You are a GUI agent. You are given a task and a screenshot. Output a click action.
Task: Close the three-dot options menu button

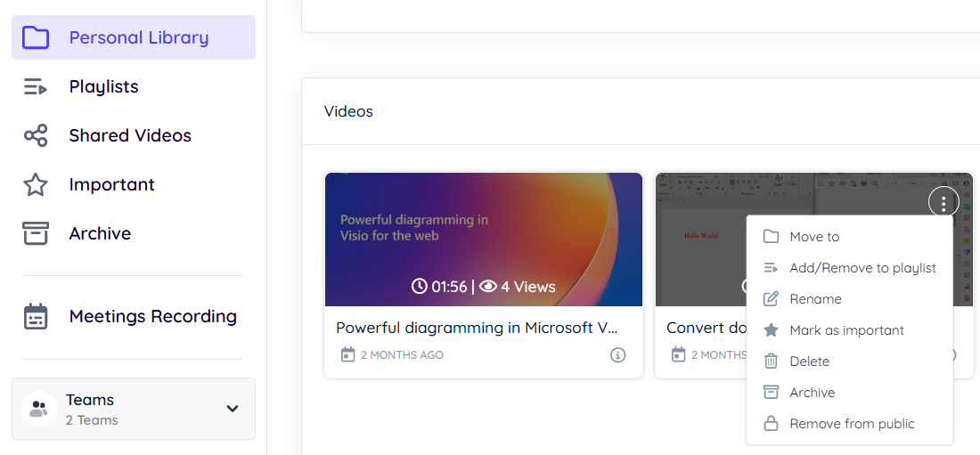tap(943, 202)
